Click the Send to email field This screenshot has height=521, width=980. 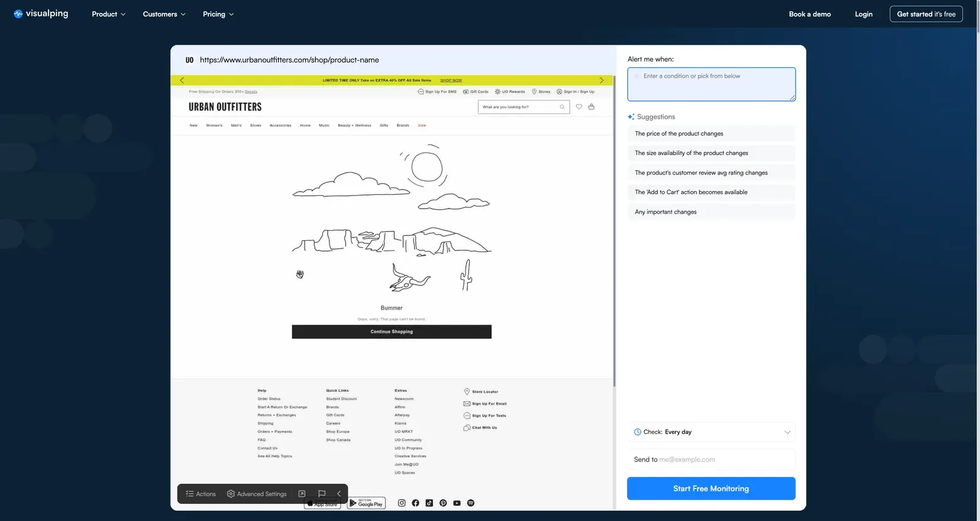[711, 460]
